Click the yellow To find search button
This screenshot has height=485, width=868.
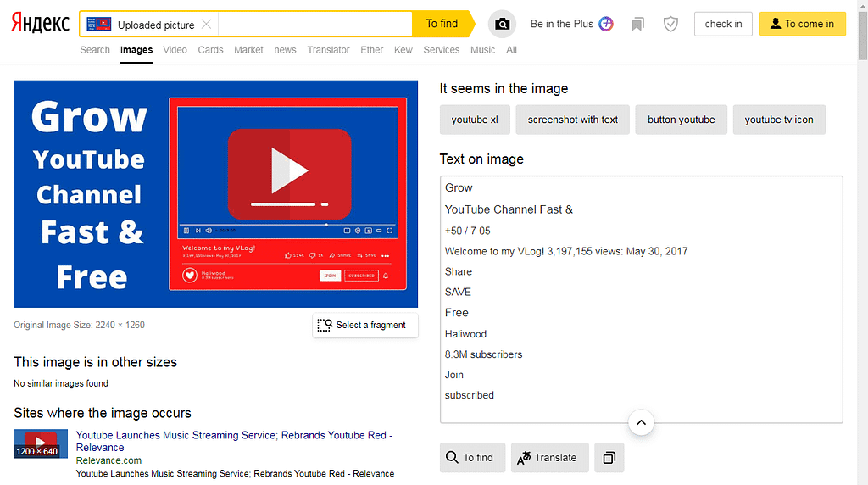pos(441,24)
